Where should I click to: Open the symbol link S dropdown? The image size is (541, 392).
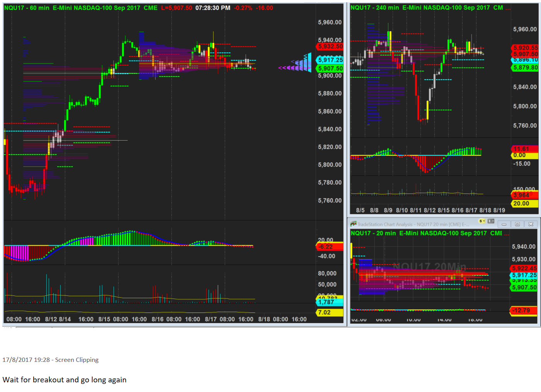[x=482, y=221]
